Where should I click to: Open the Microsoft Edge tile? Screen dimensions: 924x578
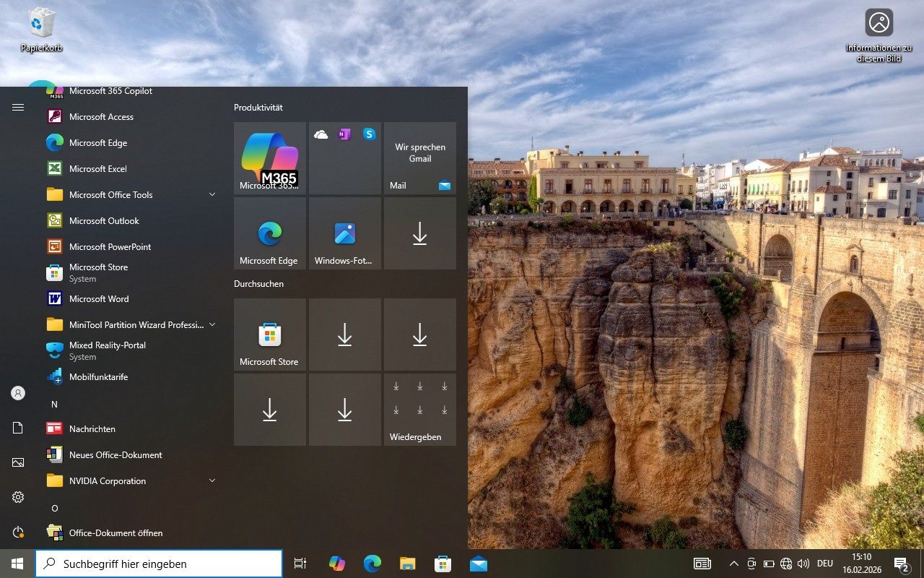(270, 233)
